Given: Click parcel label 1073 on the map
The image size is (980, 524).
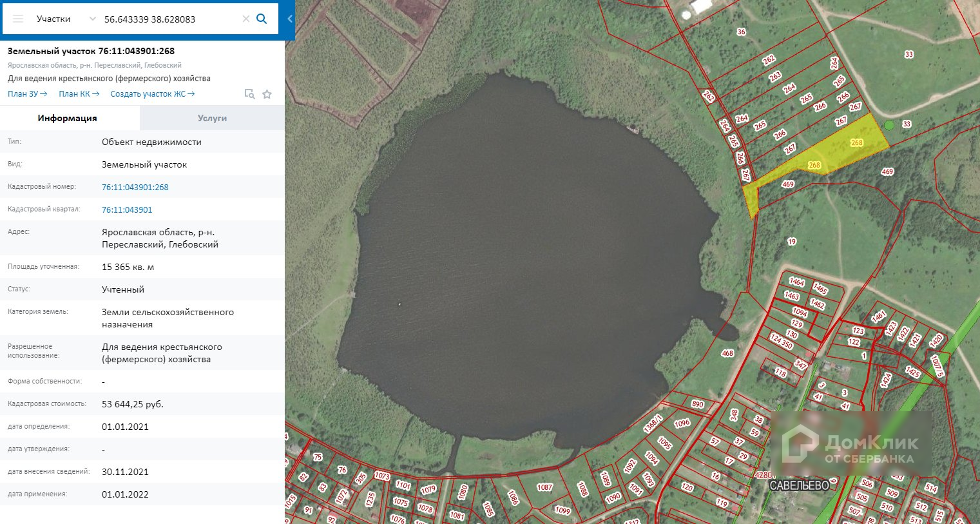Looking at the screenshot, I should (382, 476).
